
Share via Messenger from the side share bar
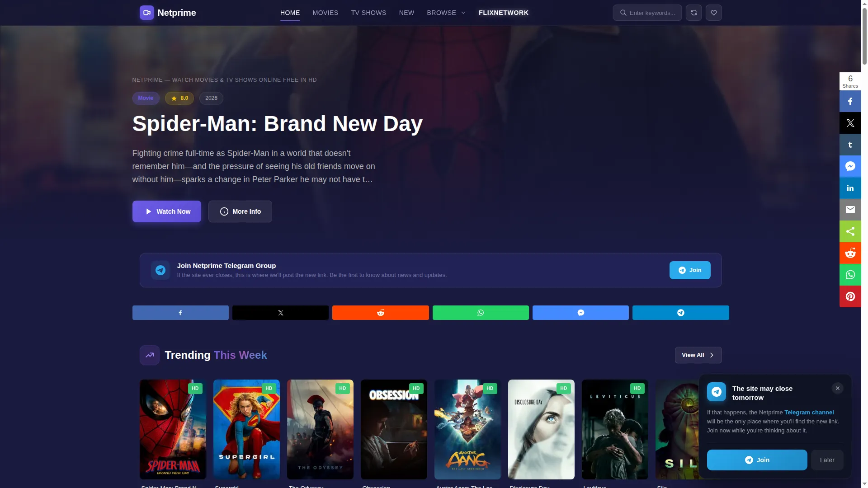[x=850, y=166]
